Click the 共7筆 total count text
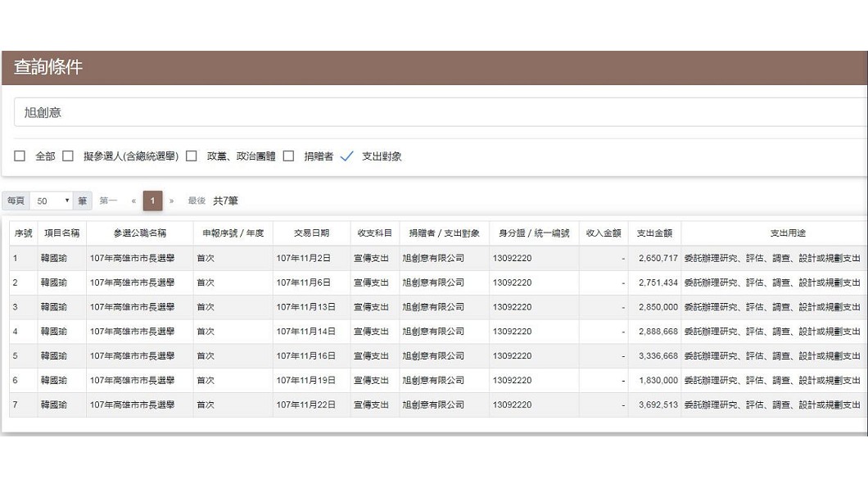This screenshot has width=868, height=488. click(x=225, y=201)
